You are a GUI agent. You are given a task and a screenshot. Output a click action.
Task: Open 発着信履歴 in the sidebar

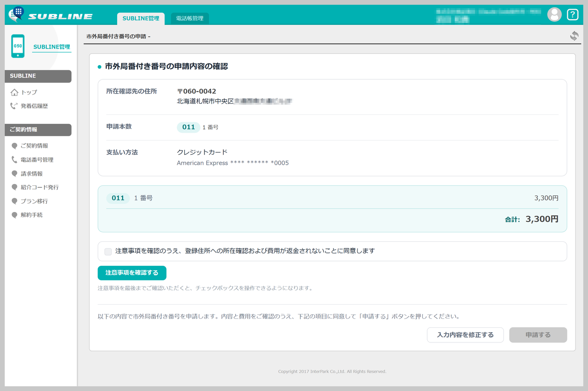(34, 106)
